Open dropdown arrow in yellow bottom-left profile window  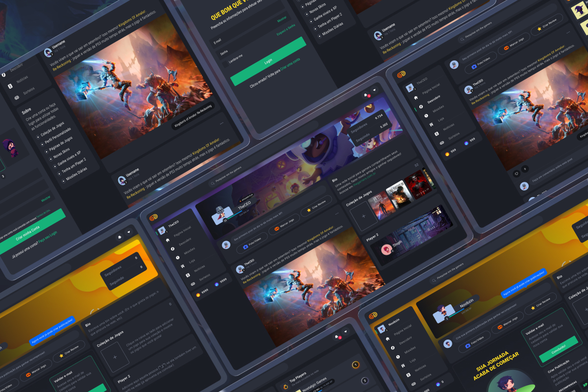[129, 232]
